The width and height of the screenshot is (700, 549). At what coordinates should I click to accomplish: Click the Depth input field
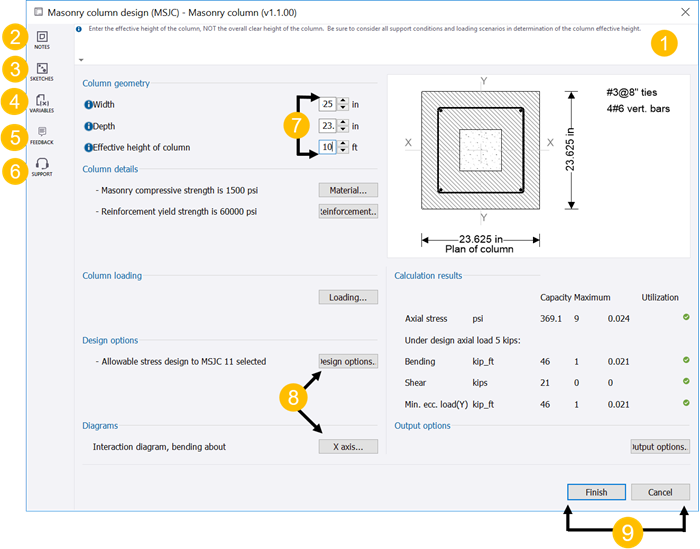click(x=328, y=126)
